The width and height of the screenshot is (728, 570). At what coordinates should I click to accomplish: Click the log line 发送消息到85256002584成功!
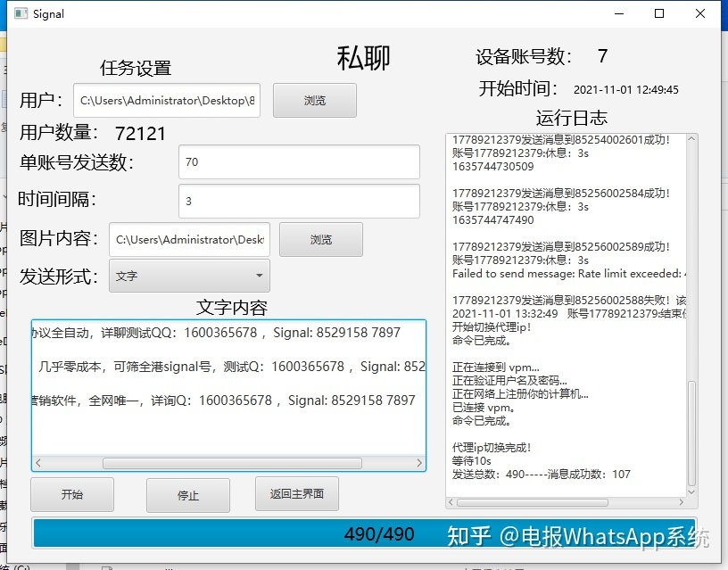561,193
